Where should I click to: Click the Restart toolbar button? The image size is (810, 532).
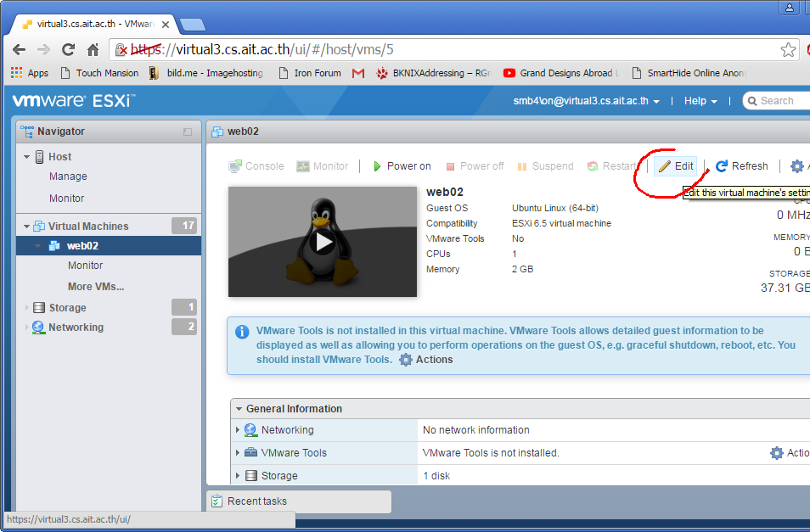click(613, 166)
